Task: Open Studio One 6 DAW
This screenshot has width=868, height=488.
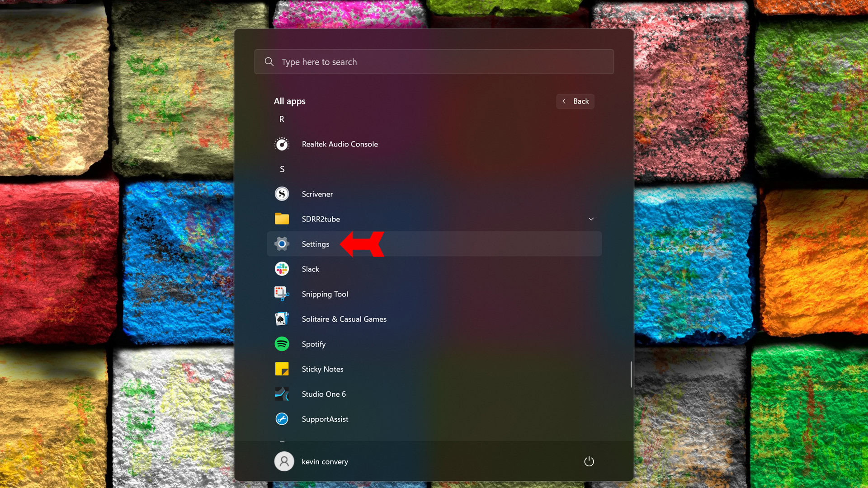Action: [324, 394]
